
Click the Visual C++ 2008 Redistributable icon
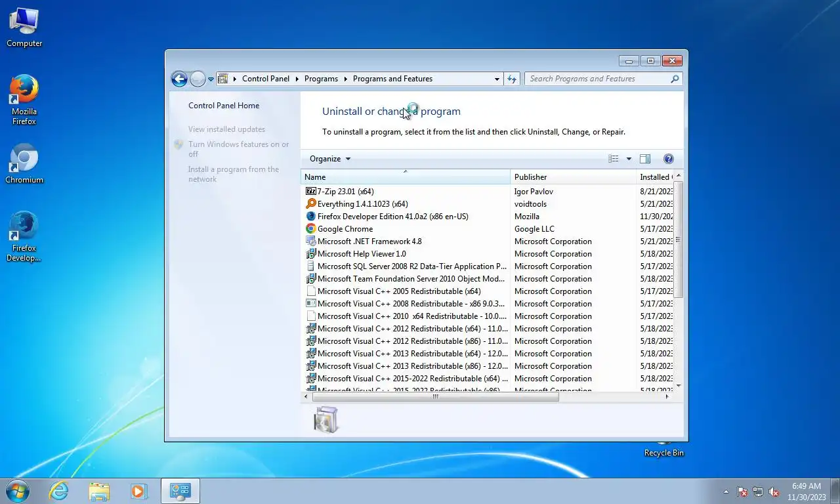tap(311, 304)
